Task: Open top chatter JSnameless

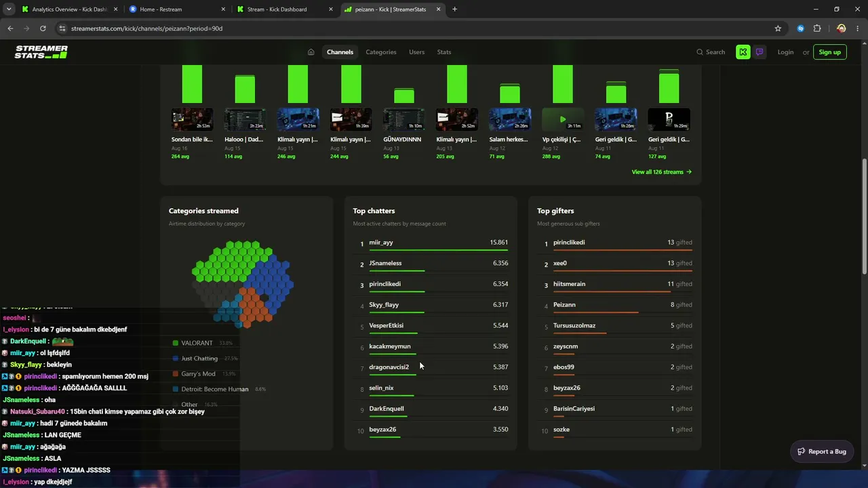Action: (x=385, y=263)
